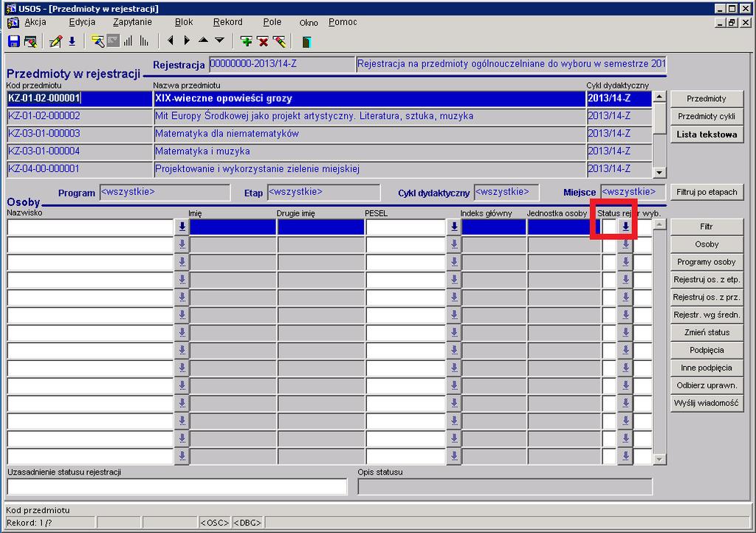Open the Edycja menu
Image resolution: width=756 pixels, height=533 pixels.
82,22
